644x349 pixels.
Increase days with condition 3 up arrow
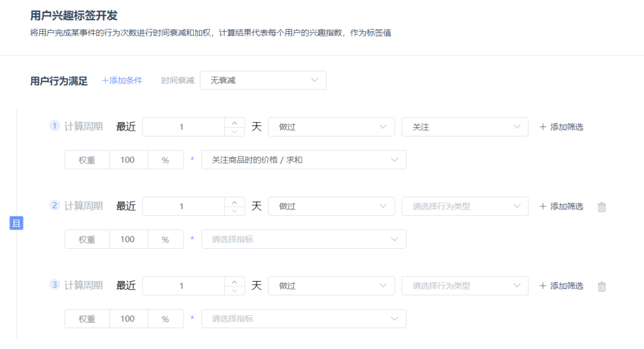[x=234, y=282]
